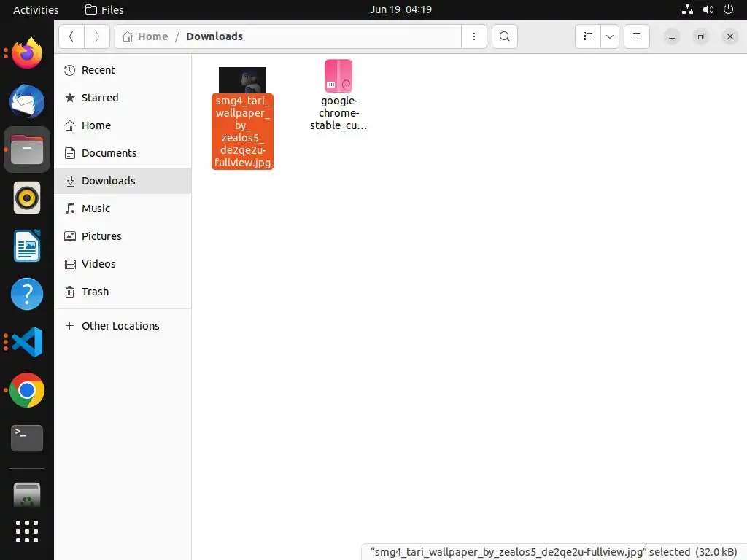Launch Rhythmbox from the dock
Viewport: 747px width, 560px height.
click(x=27, y=198)
